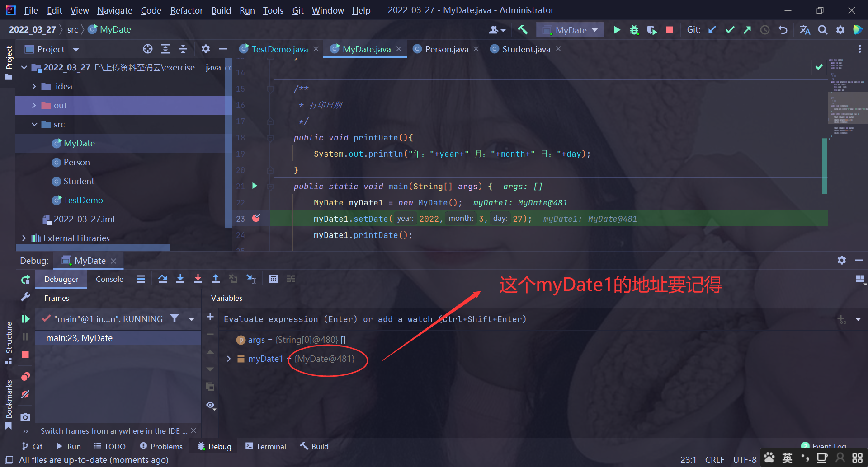Rerun MyDate debug session

[25, 280]
